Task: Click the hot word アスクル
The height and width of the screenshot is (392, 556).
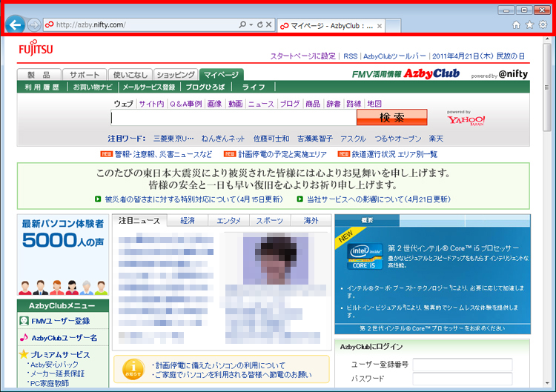Action: click(x=353, y=139)
